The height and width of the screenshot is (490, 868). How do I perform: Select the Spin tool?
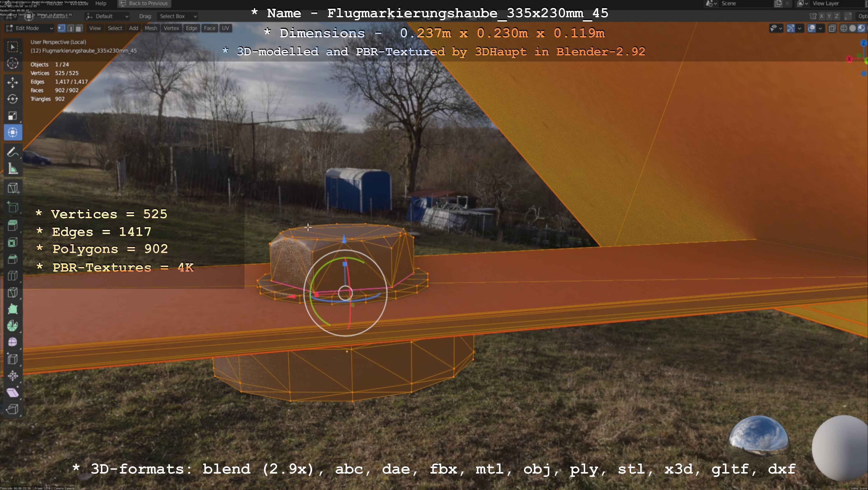13,326
